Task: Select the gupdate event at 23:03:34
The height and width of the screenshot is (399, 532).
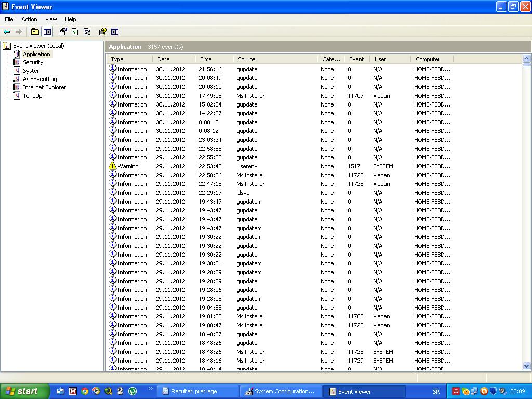Action: [x=280, y=140]
